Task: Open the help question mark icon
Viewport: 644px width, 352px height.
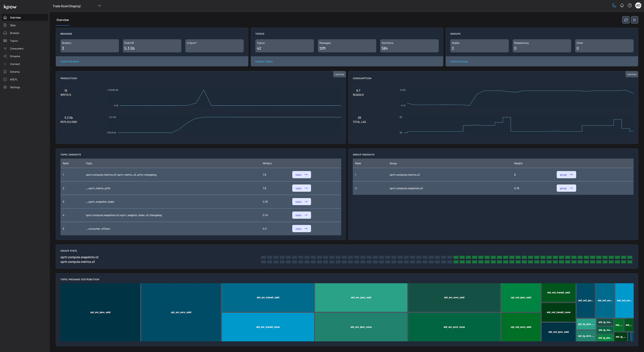Action: point(629,5)
